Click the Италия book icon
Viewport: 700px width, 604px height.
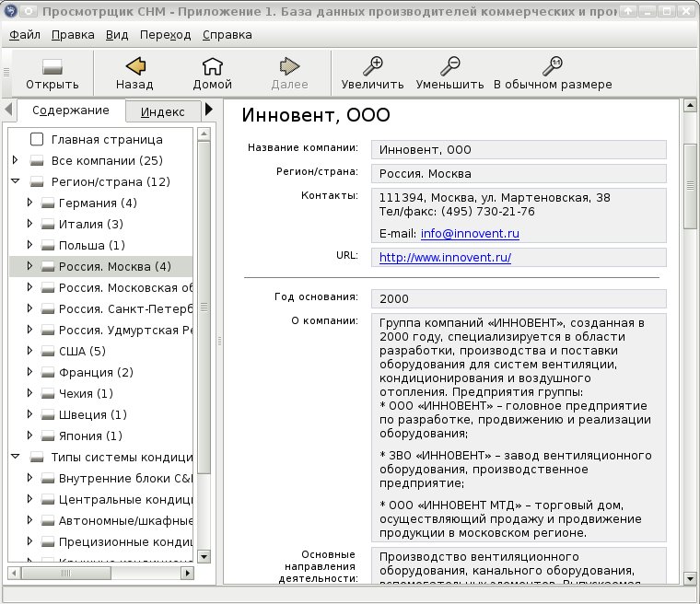pyautogui.click(x=47, y=224)
